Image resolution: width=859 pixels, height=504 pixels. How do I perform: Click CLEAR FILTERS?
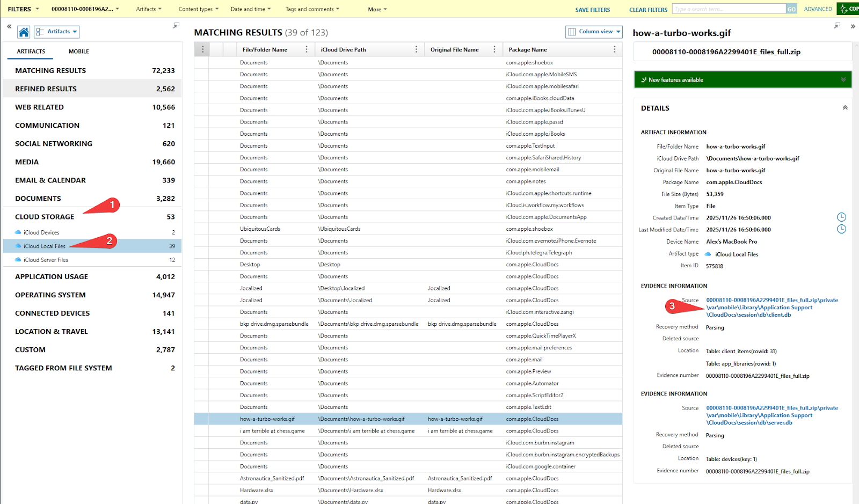(648, 10)
